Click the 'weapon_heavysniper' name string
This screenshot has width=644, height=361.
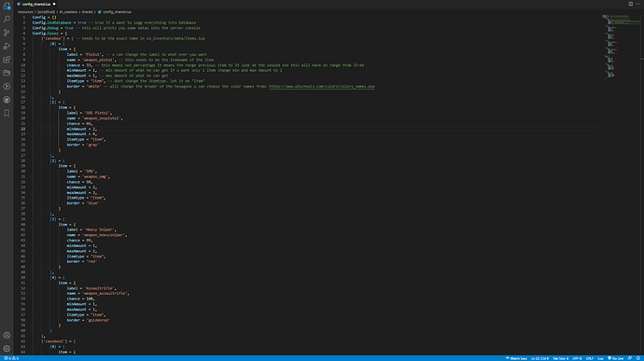104,235
